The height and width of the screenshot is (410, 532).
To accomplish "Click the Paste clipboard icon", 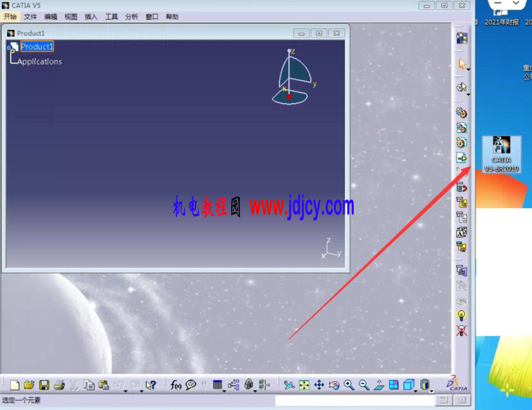I will point(104,385).
